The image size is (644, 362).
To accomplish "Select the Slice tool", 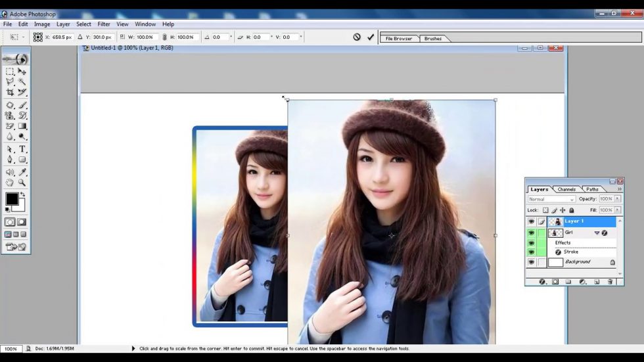I will click(22, 93).
